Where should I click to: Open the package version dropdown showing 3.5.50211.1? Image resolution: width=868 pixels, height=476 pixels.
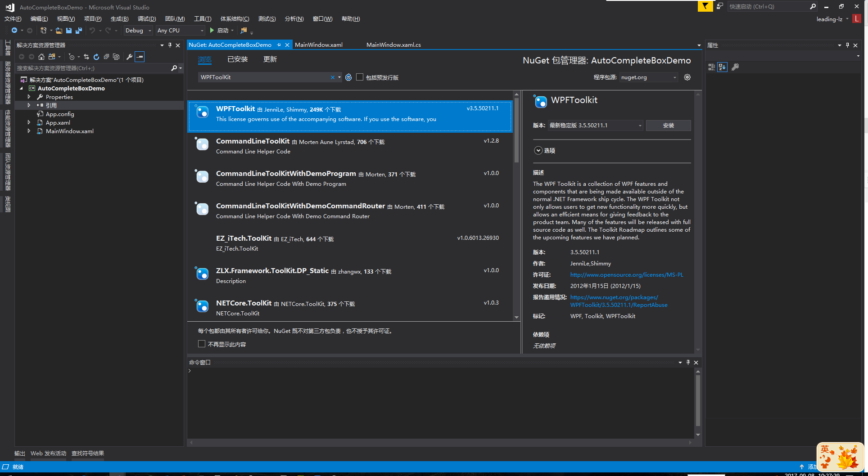point(595,126)
